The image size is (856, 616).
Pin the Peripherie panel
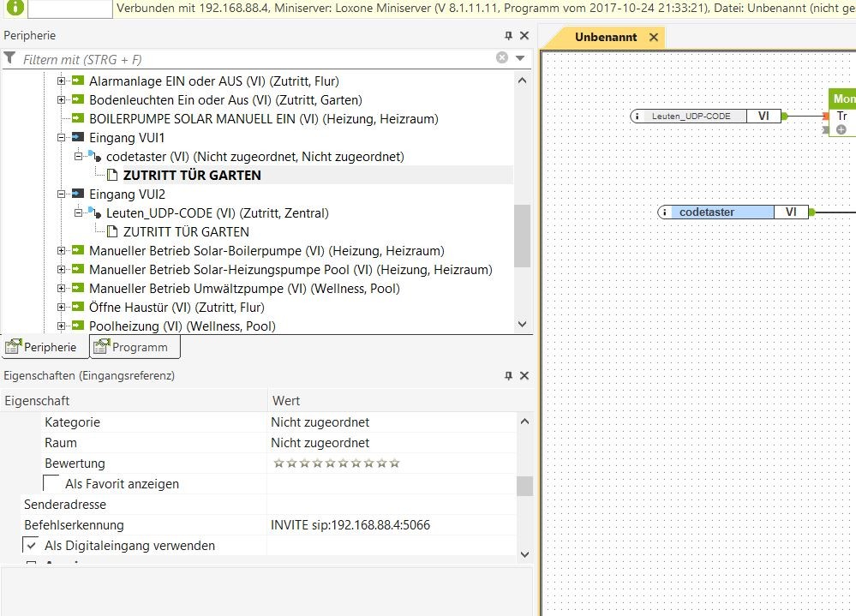pos(508,36)
